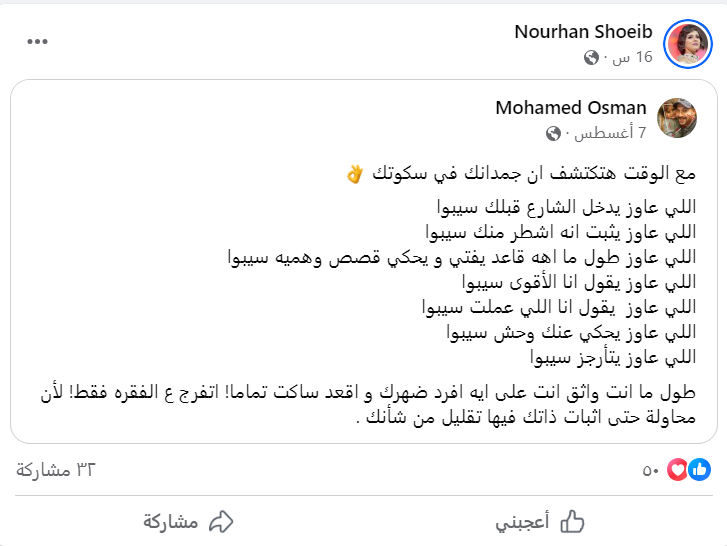Visit Mohamed Osman's profile via name link
This screenshot has width=727, height=546.
[x=571, y=107]
